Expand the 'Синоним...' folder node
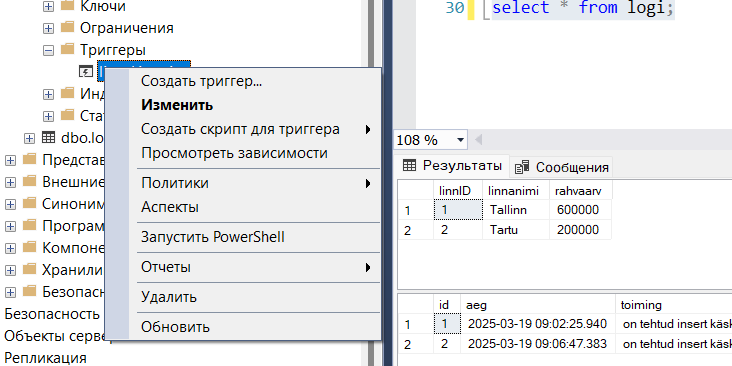The image size is (732, 366). coord(10,204)
